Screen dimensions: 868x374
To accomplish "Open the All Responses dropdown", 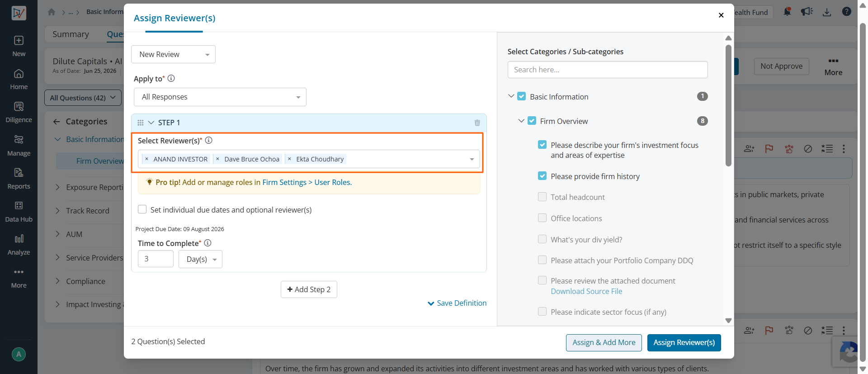I will (220, 97).
